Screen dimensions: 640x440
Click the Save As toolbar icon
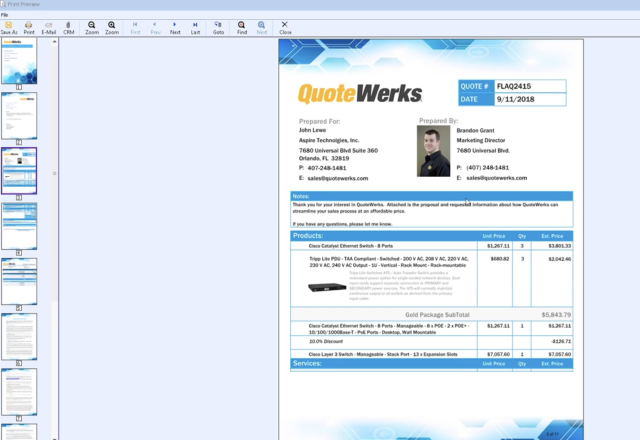(x=9, y=28)
